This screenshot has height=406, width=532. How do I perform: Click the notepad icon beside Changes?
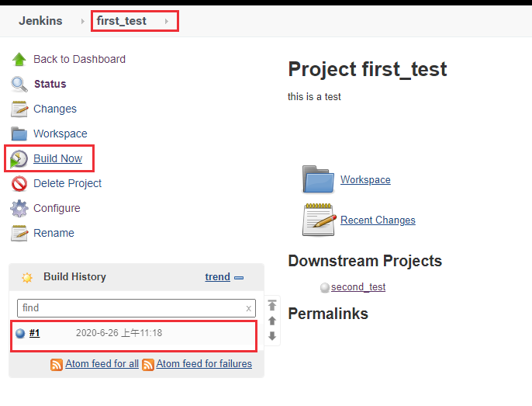point(19,109)
